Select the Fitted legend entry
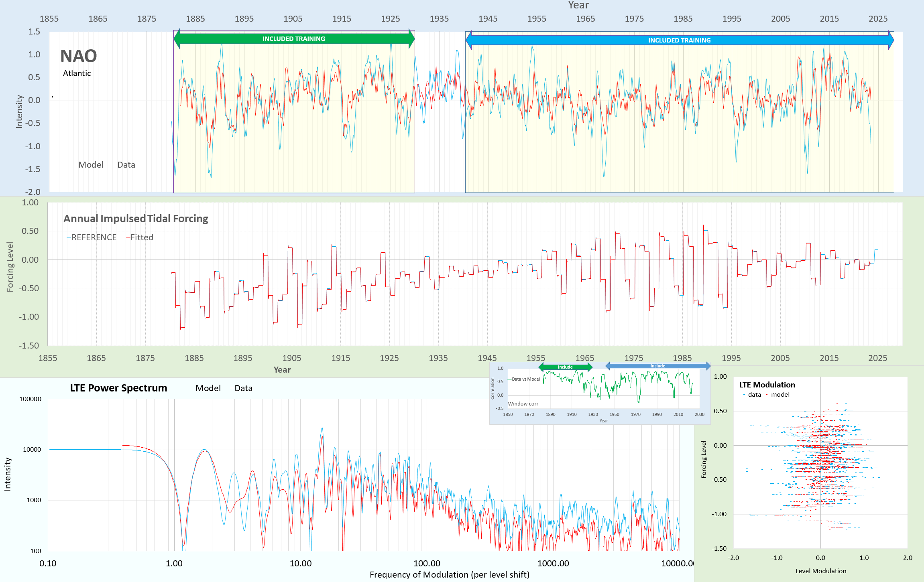This screenshot has height=582, width=924. coord(140,237)
